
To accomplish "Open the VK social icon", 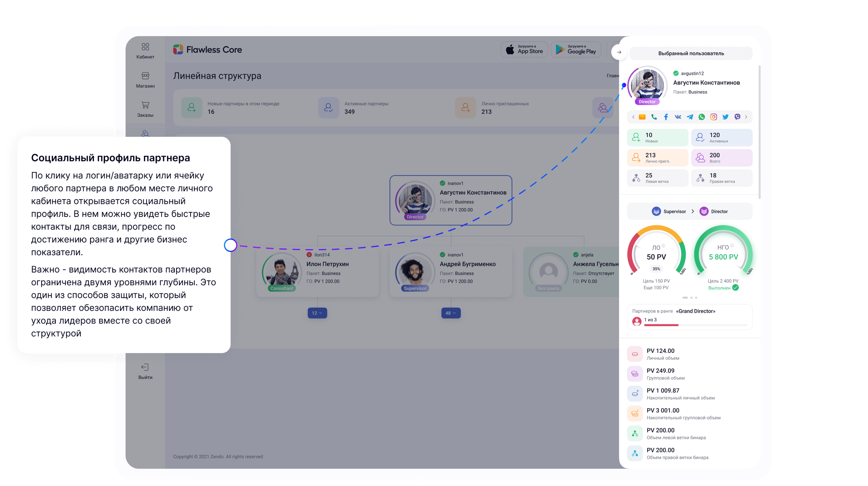I will click(x=678, y=117).
